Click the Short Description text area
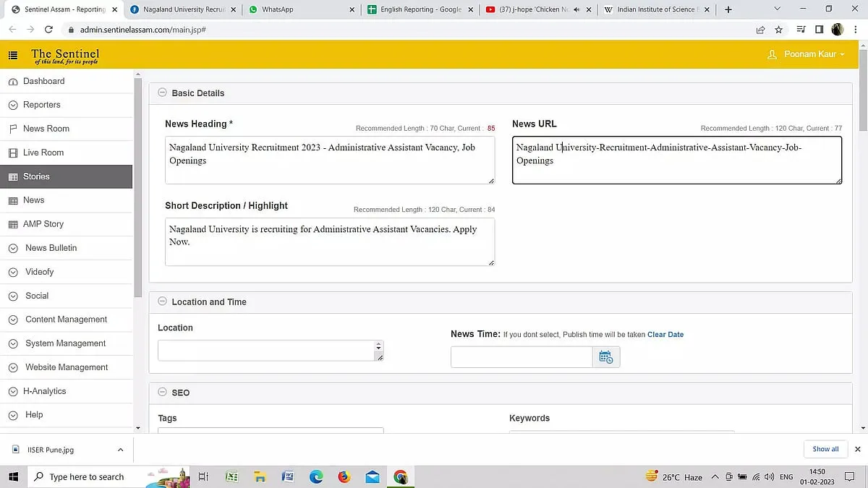The height and width of the screenshot is (488, 868). 330,242
